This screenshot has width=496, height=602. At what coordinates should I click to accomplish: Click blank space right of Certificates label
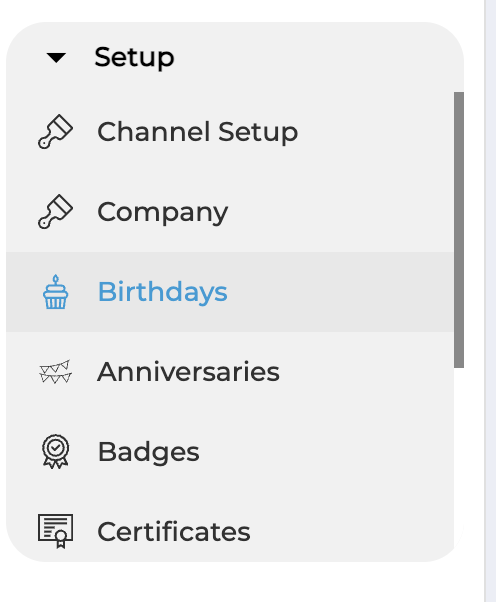coord(349,532)
